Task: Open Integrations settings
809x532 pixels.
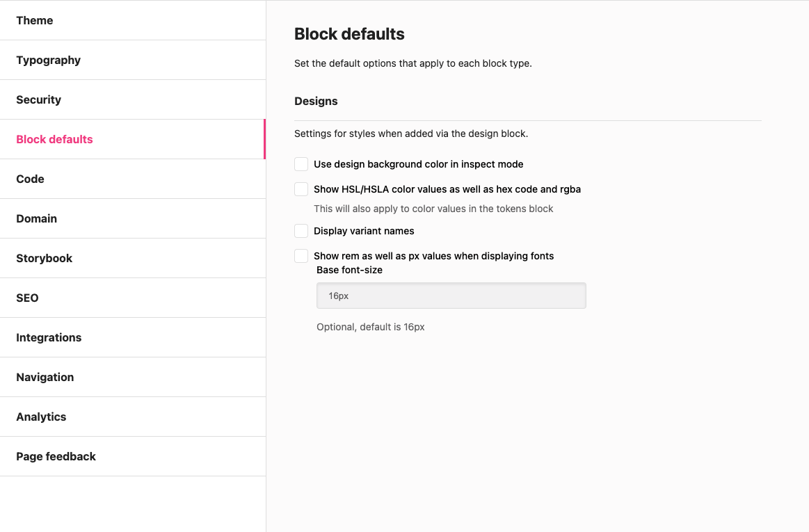Action: click(133, 337)
